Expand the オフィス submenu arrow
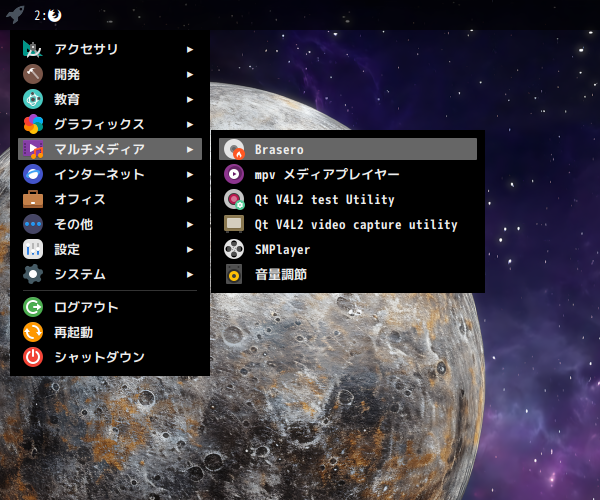The image size is (600, 500). tap(190, 199)
